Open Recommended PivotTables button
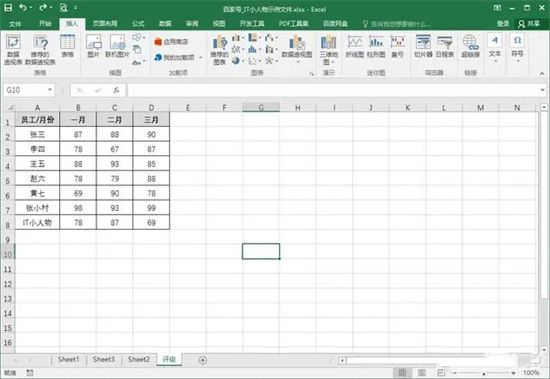The height and width of the screenshot is (379, 550). point(40,49)
